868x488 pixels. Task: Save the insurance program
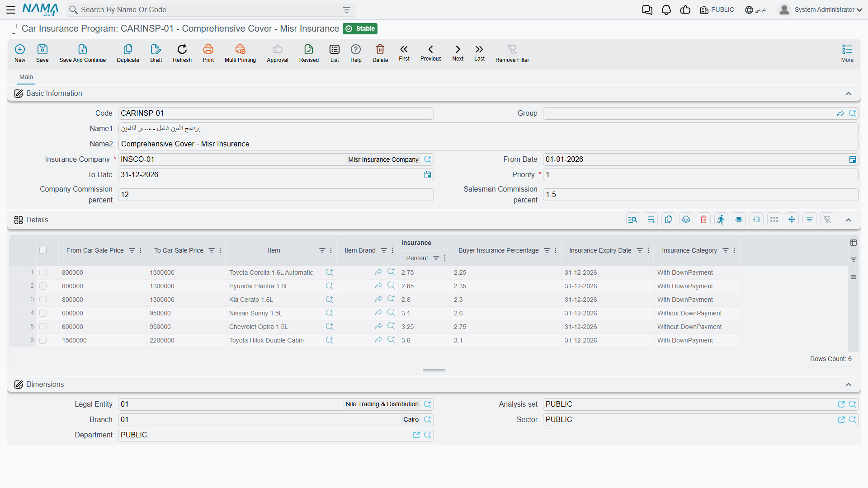(42, 53)
